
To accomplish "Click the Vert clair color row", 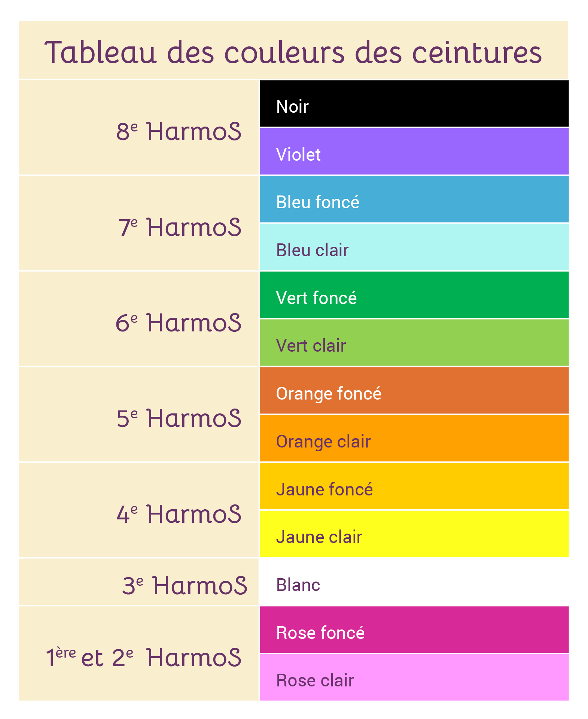I will click(414, 343).
